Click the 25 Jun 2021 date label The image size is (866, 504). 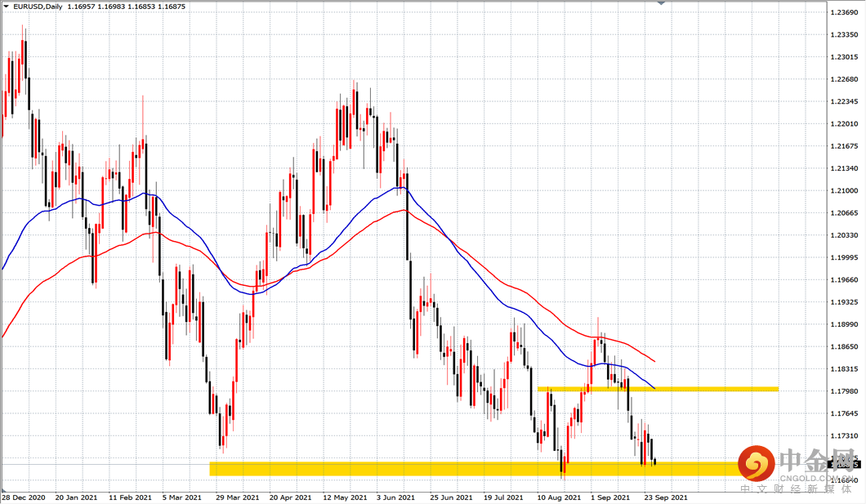[x=452, y=497]
